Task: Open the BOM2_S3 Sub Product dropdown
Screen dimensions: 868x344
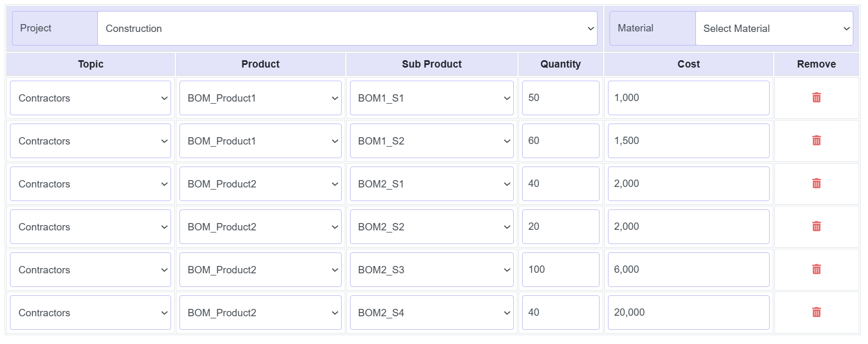Action: pyautogui.click(x=431, y=270)
